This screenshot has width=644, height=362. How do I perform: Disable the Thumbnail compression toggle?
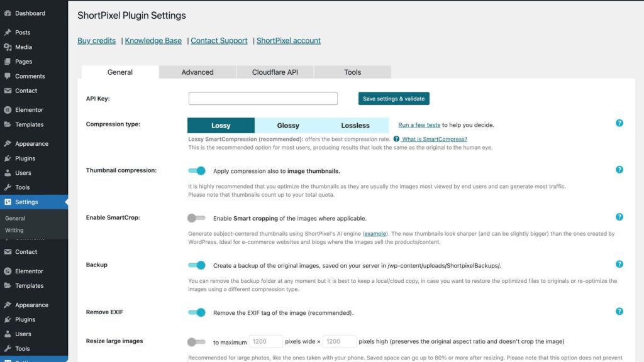coord(197,170)
